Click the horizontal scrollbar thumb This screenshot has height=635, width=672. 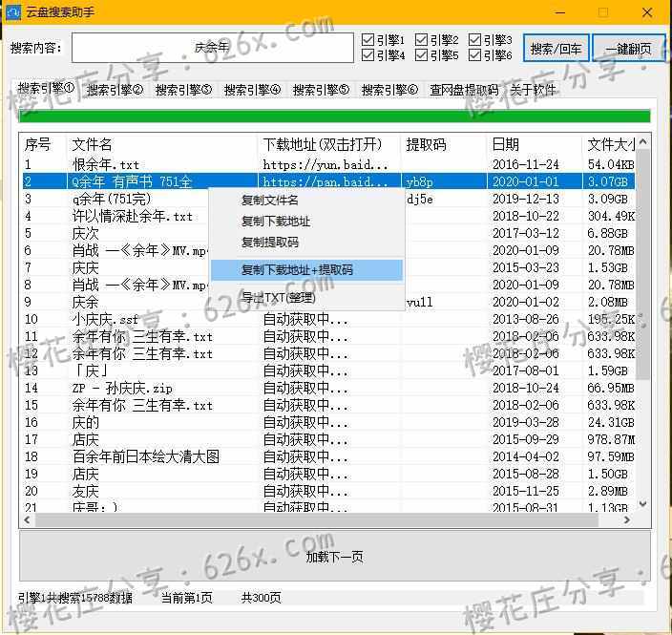pos(317,520)
